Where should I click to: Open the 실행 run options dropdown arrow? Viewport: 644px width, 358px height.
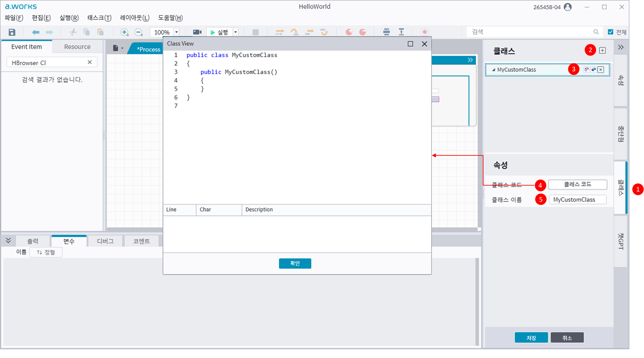pyautogui.click(x=235, y=32)
